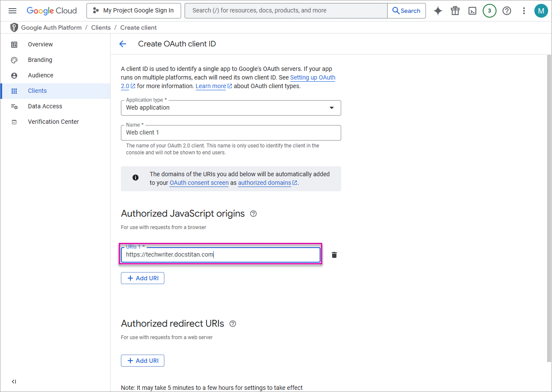The width and height of the screenshot is (552, 392).
Task: Click the Name field containing Web client 1
Action: click(x=231, y=133)
